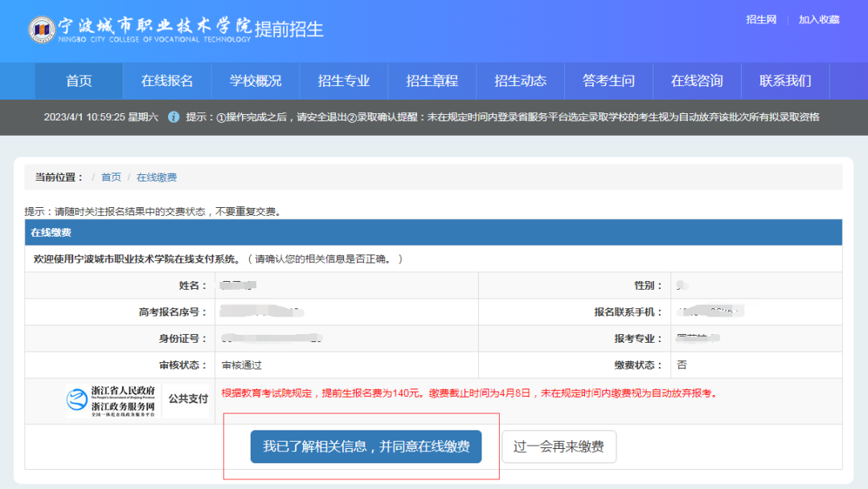The height and width of the screenshot is (489, 868).
Task: Click the 审核通过 status value
Action: coord(241,365)
